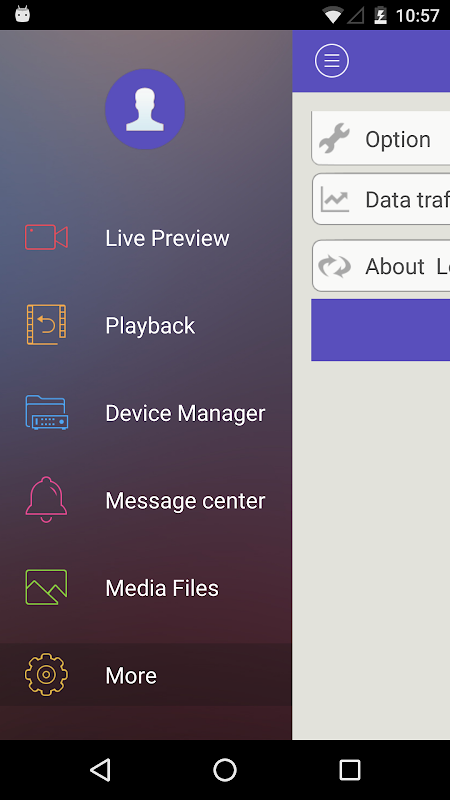
Task: Click the orange film Playback icon
Action: pos(46,324)
